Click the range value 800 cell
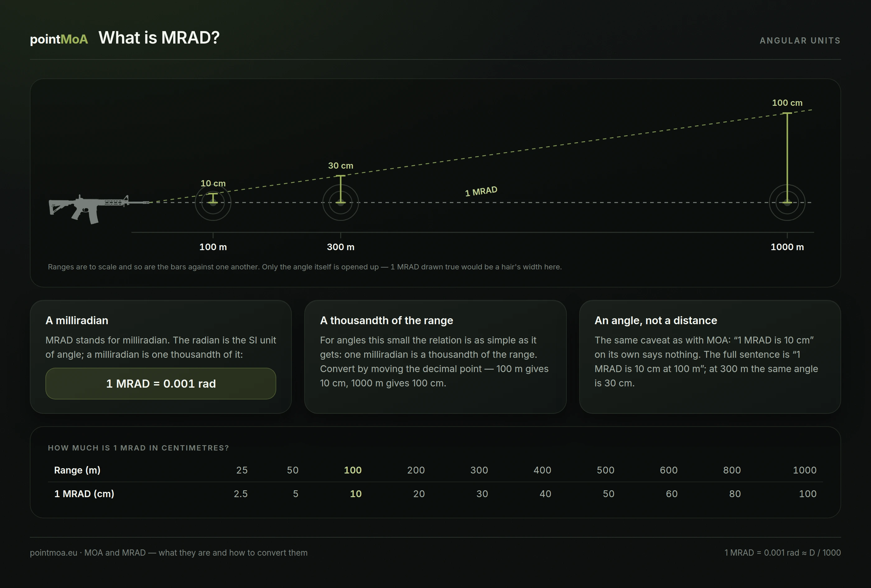Image resolution: width=871 pixels, height=588 pixels. click(732, 470)
